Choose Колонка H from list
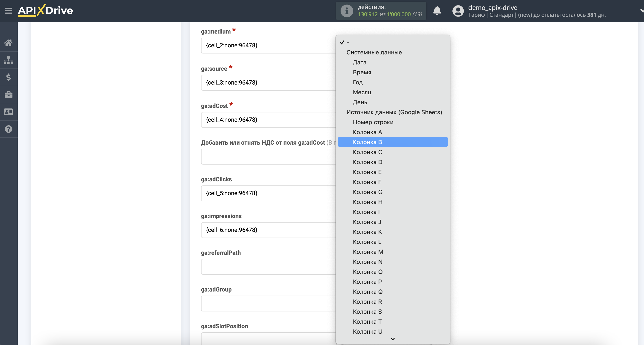 (392, 202)
